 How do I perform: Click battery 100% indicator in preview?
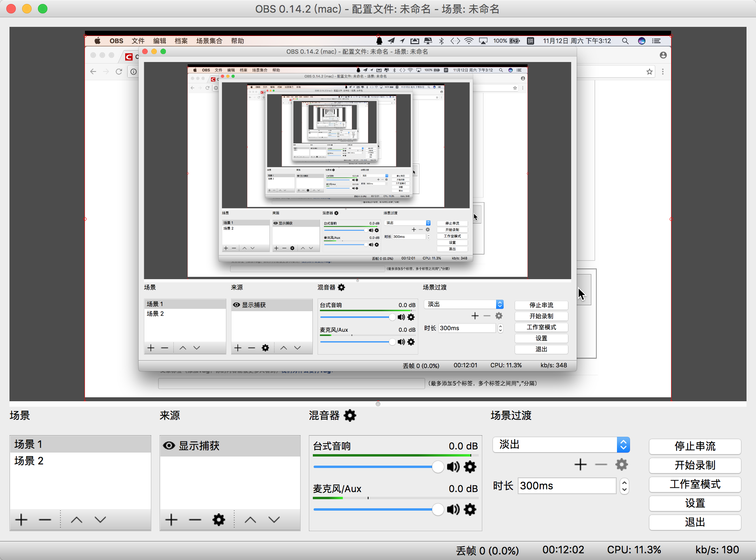tap(506, 41)
